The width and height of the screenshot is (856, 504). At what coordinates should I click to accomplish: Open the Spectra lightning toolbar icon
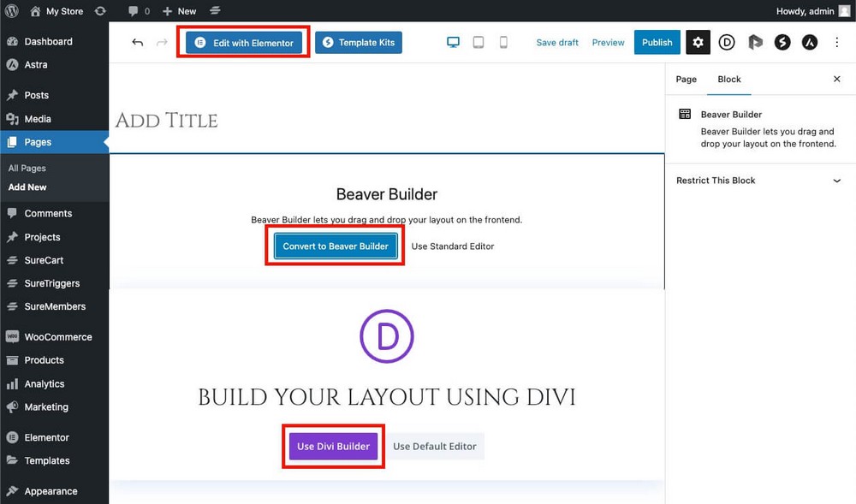(x=782, y=43)
